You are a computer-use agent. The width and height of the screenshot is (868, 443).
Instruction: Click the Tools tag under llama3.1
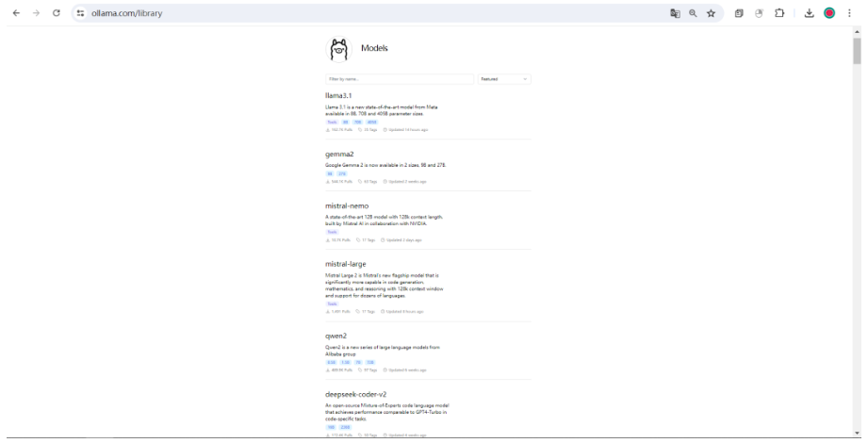(x=332, y=123)
